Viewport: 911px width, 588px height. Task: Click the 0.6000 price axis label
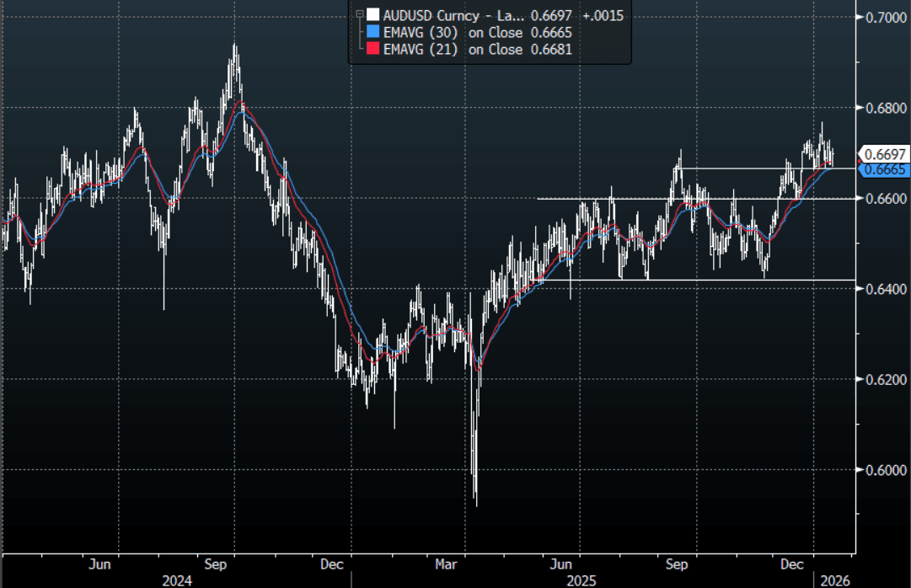883,470
